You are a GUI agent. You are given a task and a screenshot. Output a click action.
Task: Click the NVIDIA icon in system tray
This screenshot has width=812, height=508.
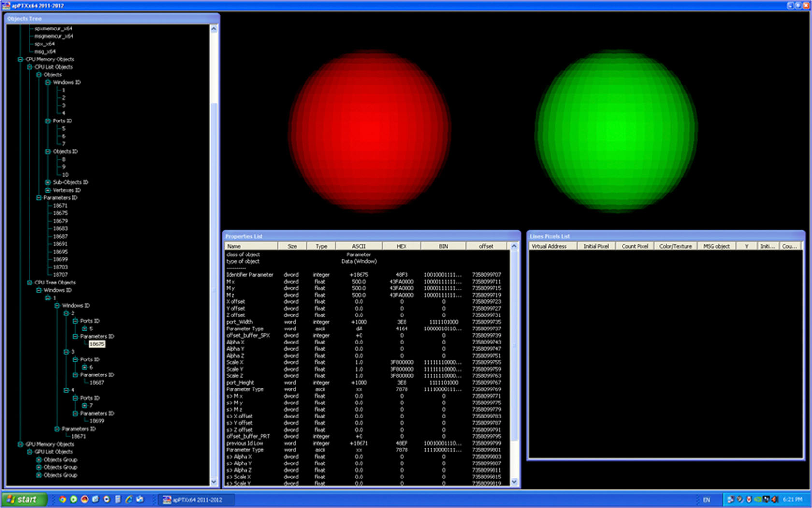[758, 499]
